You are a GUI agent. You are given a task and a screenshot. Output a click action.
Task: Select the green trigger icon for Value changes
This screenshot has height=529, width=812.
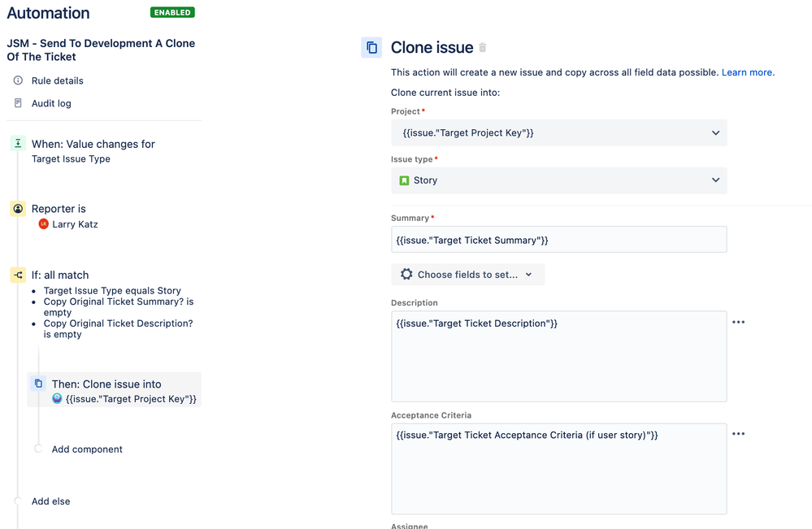(18, 143)
